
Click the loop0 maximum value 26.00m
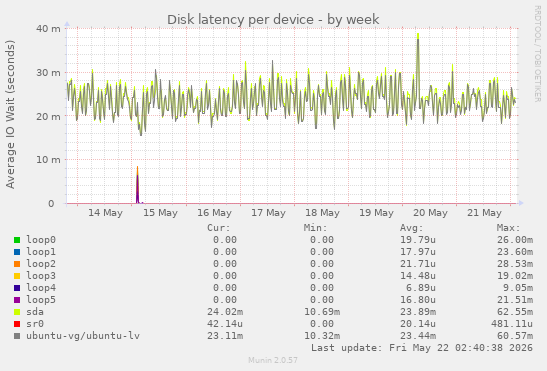point(515,240)
